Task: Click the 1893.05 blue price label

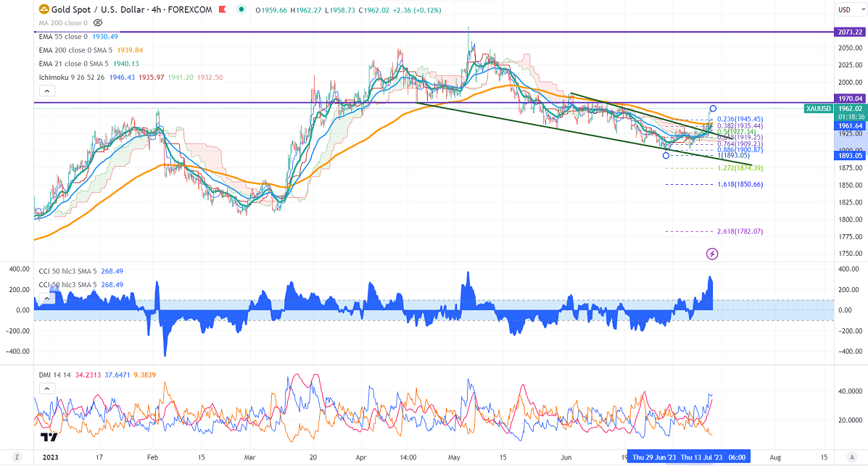Action: pos(850,156)
